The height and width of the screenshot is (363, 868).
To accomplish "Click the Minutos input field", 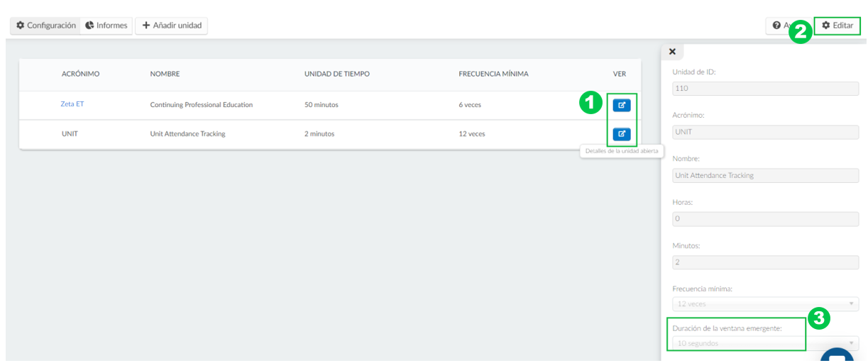I will click(765, 262).
